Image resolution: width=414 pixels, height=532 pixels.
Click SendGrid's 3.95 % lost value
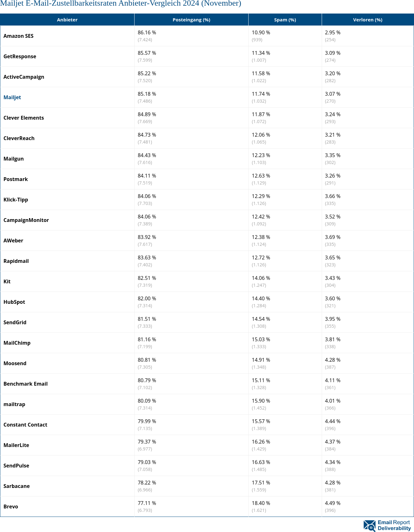tap(333, 319)
